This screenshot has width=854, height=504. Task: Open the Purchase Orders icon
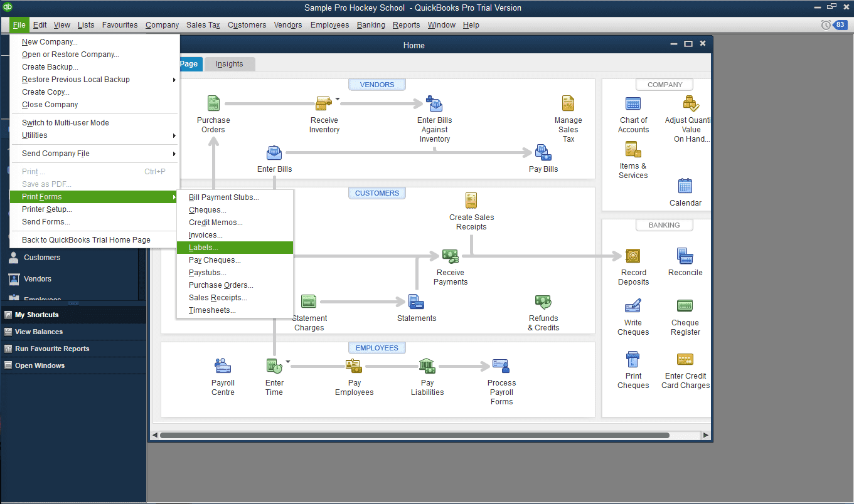213,103
